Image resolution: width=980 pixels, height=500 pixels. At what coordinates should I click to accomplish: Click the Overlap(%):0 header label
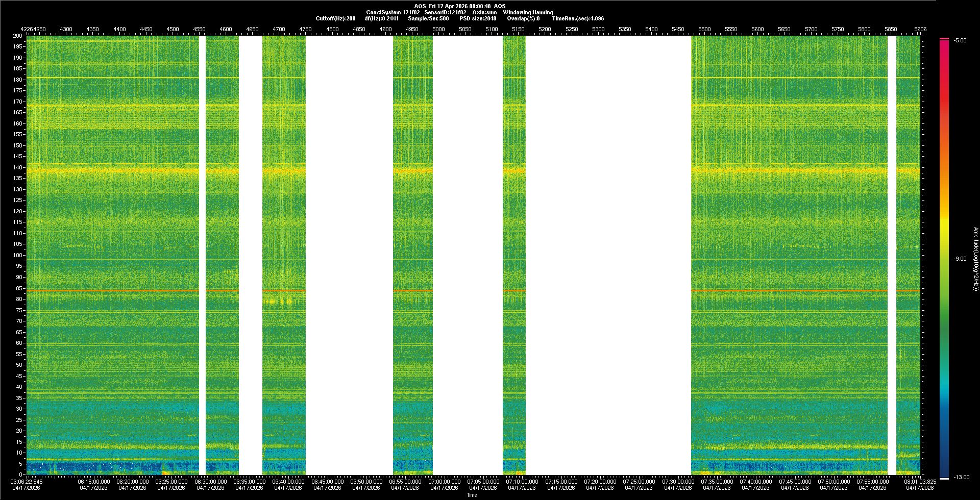click(x=523, y=18)
